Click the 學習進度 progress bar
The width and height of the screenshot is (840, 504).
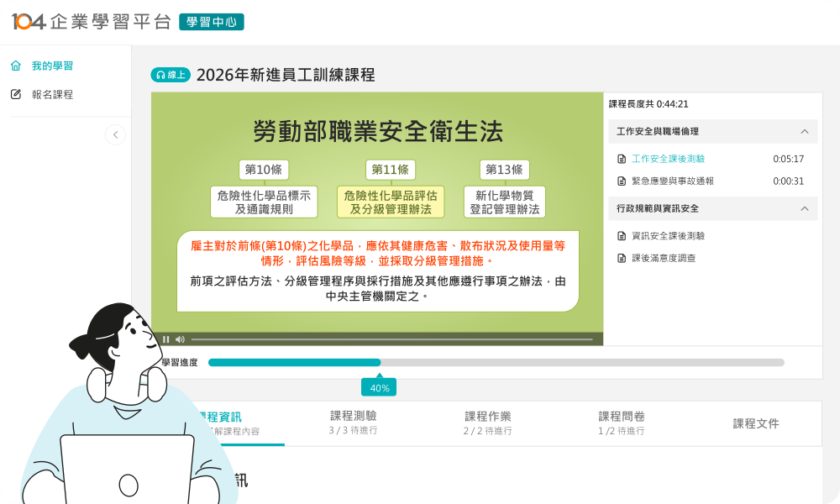(496, 363)
